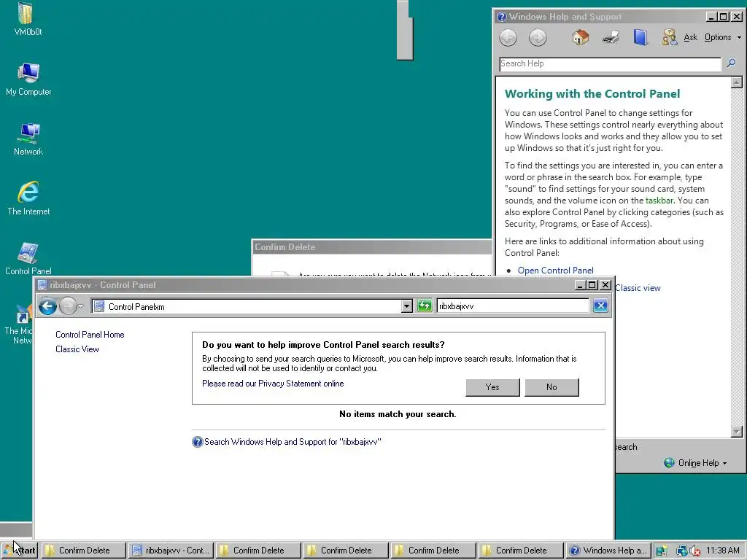Open the recent pages dropdown next to Forward
Viewport: 747px width, 560px height.
pos(81,306)
